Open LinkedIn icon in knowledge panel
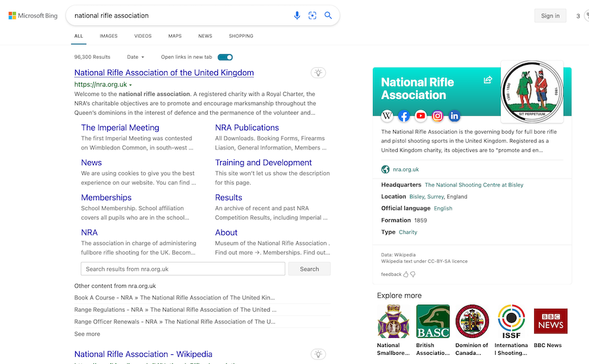 coord(454,116)
